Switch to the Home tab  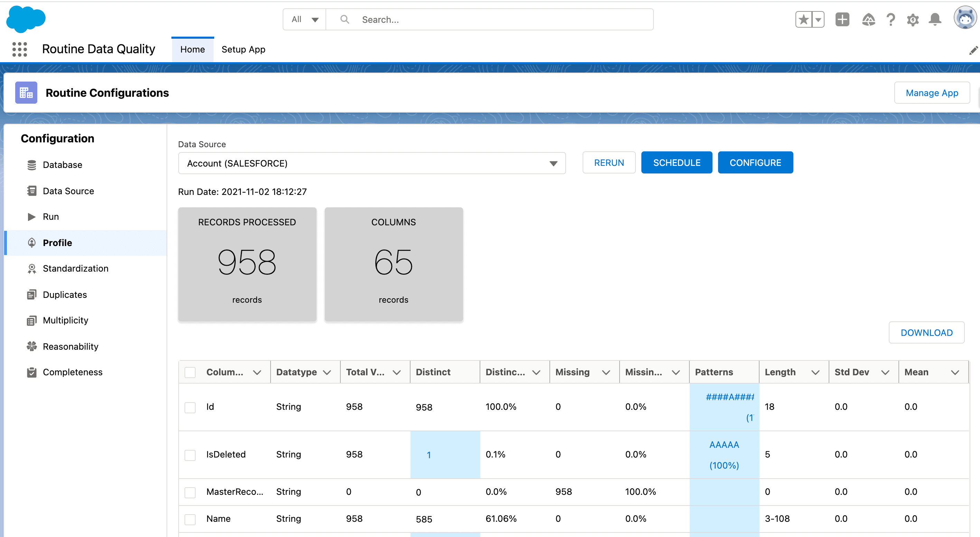point(192,49)
